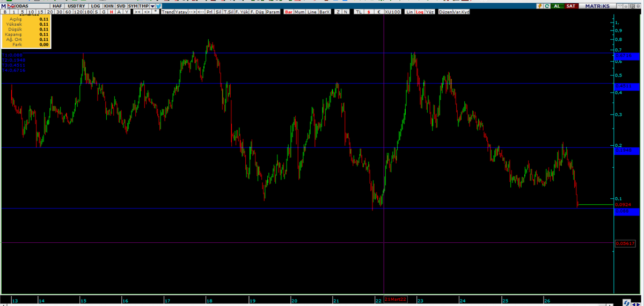Select XU100 relative view

[392, 12]
